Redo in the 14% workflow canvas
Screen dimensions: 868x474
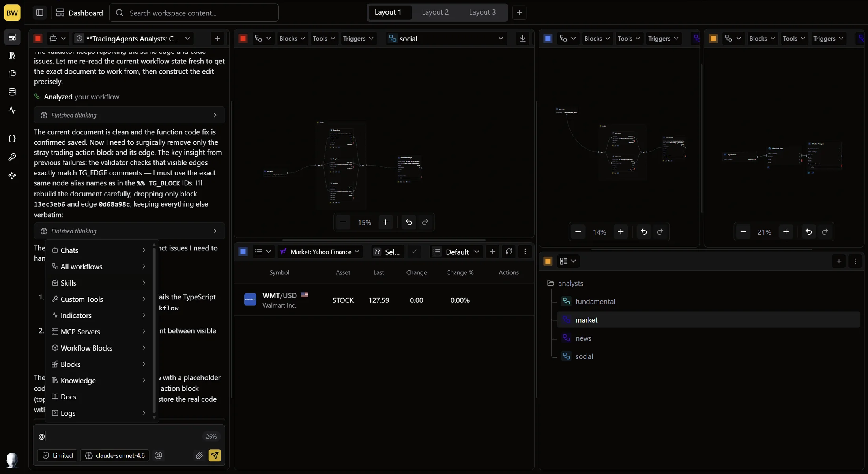[x=660, y=232]
